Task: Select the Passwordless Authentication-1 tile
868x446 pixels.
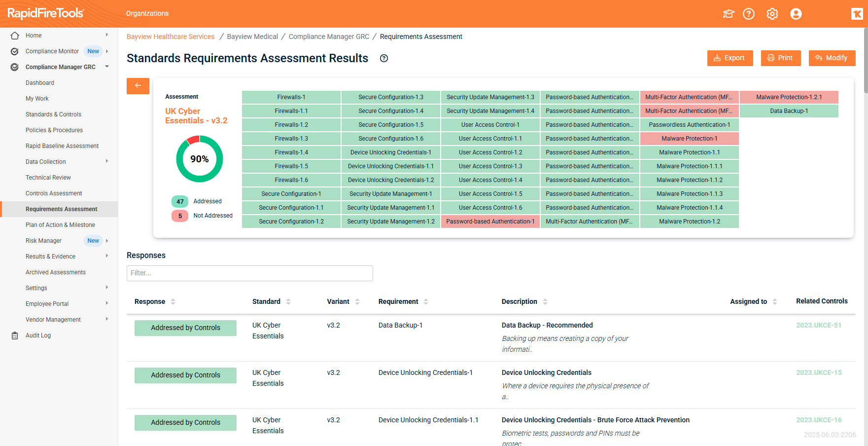Action: [x=690, y=125]
